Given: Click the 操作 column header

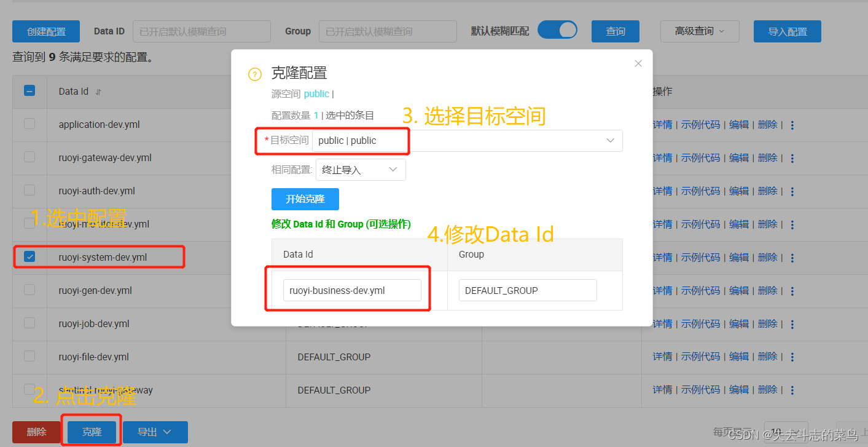Looking at the screenshot, I should click(662, 92).
